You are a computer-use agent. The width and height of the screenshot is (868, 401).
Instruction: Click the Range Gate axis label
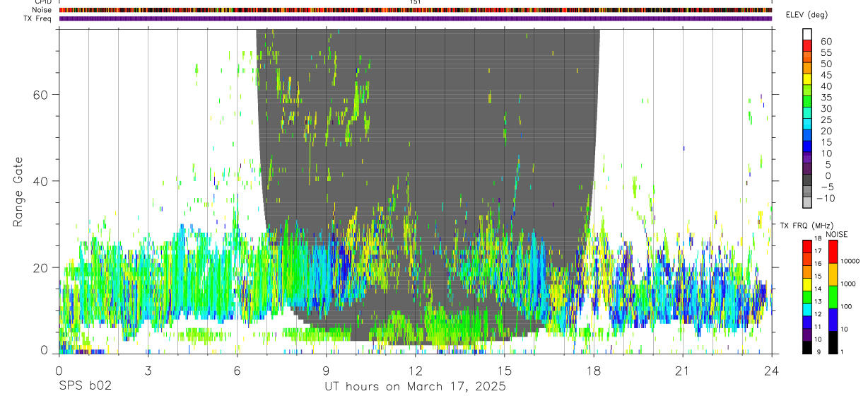point(18,191)
